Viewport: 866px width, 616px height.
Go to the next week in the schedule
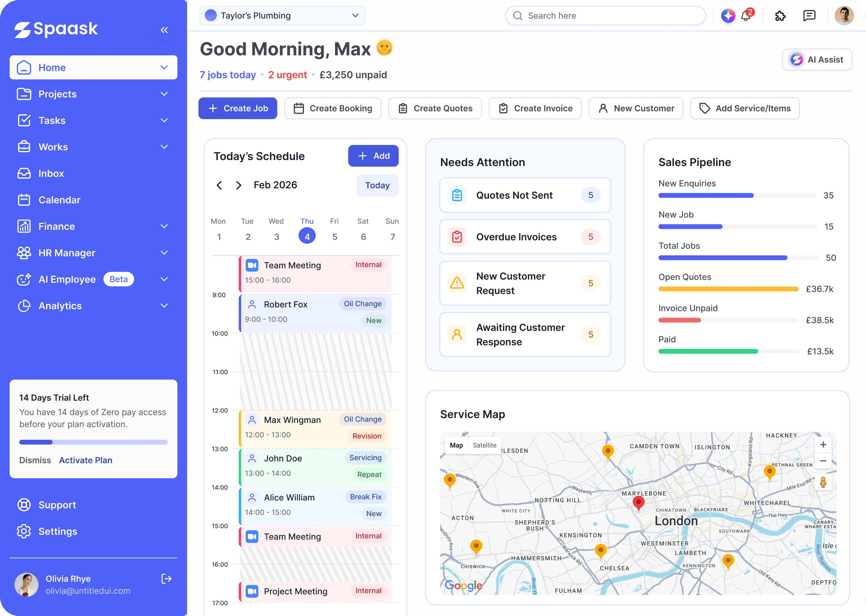(238, 185)
